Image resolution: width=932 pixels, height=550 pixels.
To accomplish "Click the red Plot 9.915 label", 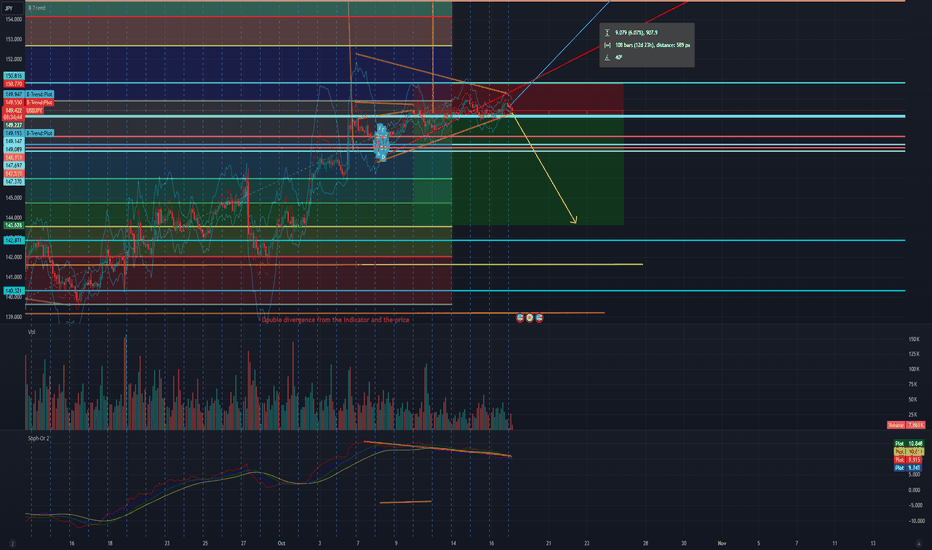I will [909, 460].
